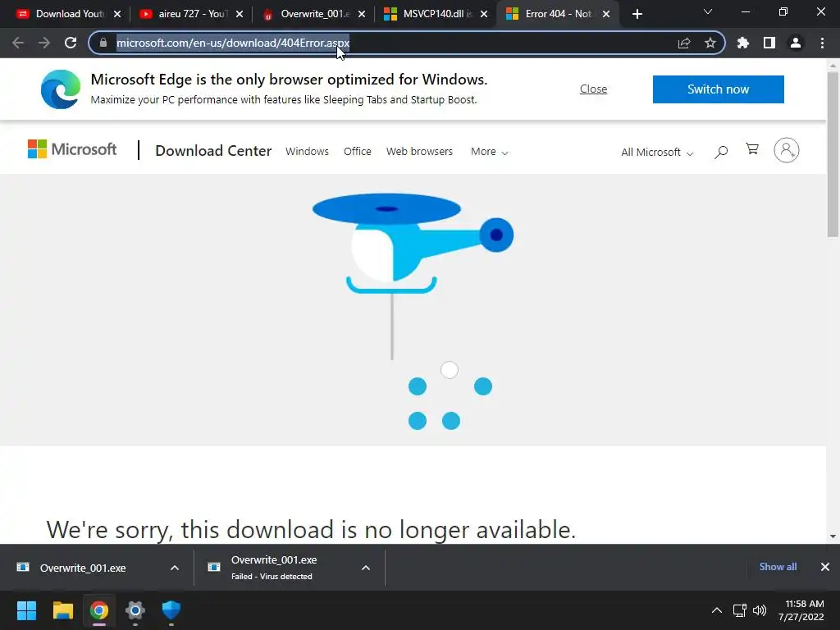Open the Office navigation link
Viewport: 840px width, 630px height.
pyautogui.click(x=358, y=152)
